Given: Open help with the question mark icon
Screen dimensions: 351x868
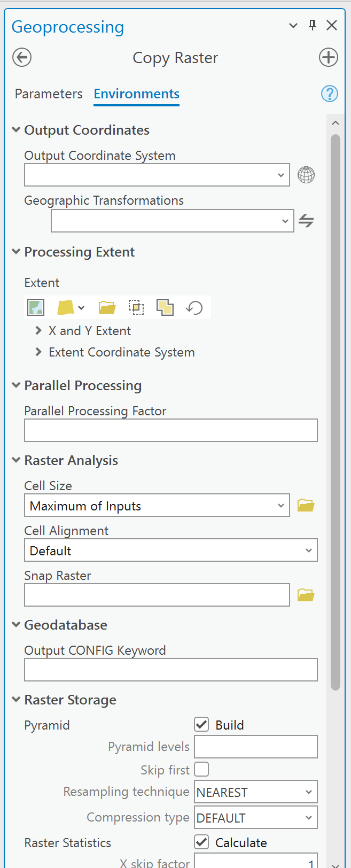Looking at the screenshot, I should tap(330, 94).
